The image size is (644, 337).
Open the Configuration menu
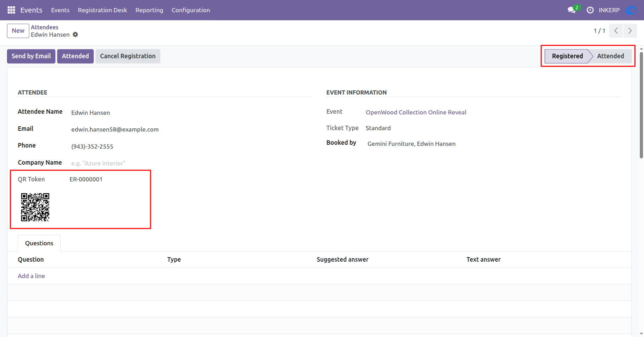pos(191,10)
